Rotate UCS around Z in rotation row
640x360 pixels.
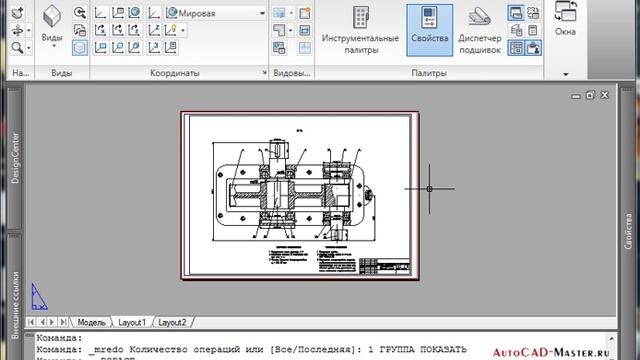(134, 30)
